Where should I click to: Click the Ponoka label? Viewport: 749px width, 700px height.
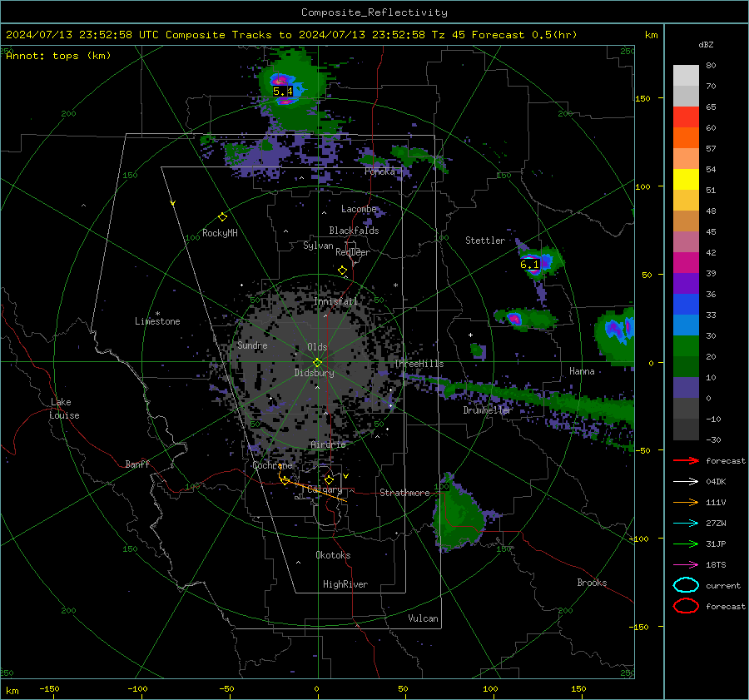click(x=379, y=171)
